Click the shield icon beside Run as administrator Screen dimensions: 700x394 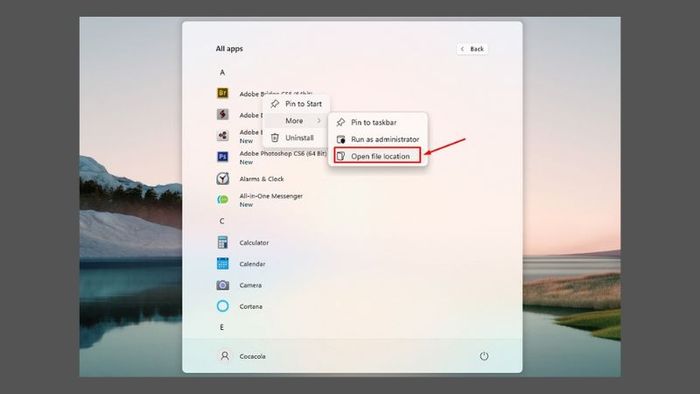(x=341, y=139)
